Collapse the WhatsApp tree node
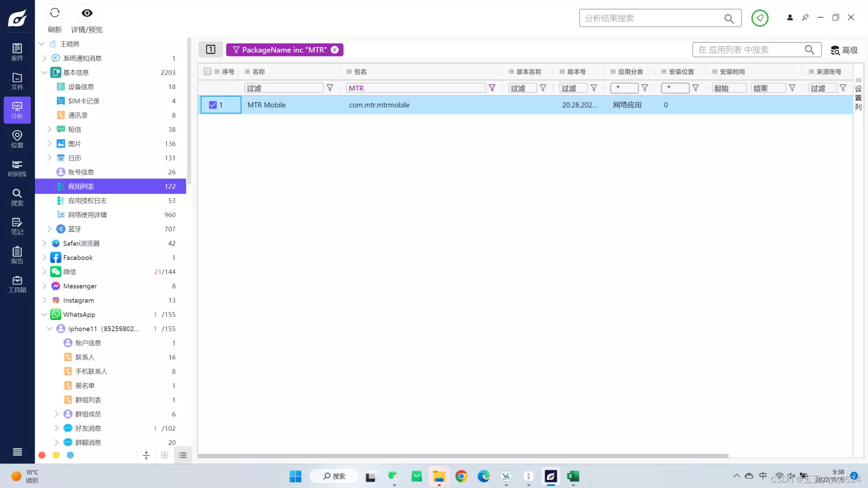Viewport: 868px width, 488px height. tap(44, 314)
